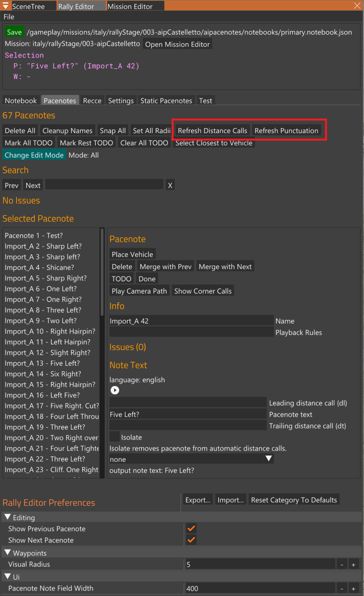Screen dimensions: 364x596
Task: Clear the search field with X
Action: (x=170, y=185)
